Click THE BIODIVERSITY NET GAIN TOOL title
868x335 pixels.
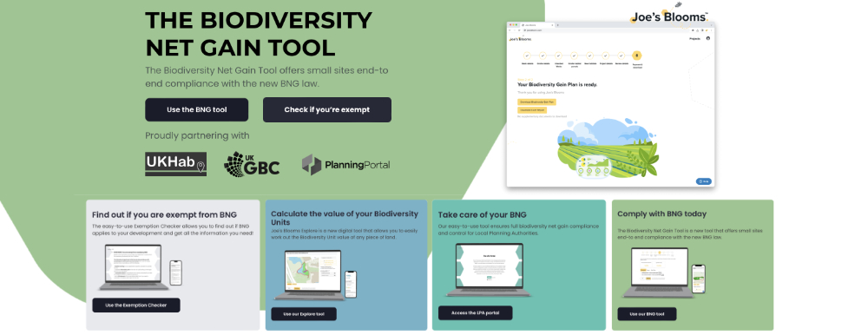tap(259, 35)
